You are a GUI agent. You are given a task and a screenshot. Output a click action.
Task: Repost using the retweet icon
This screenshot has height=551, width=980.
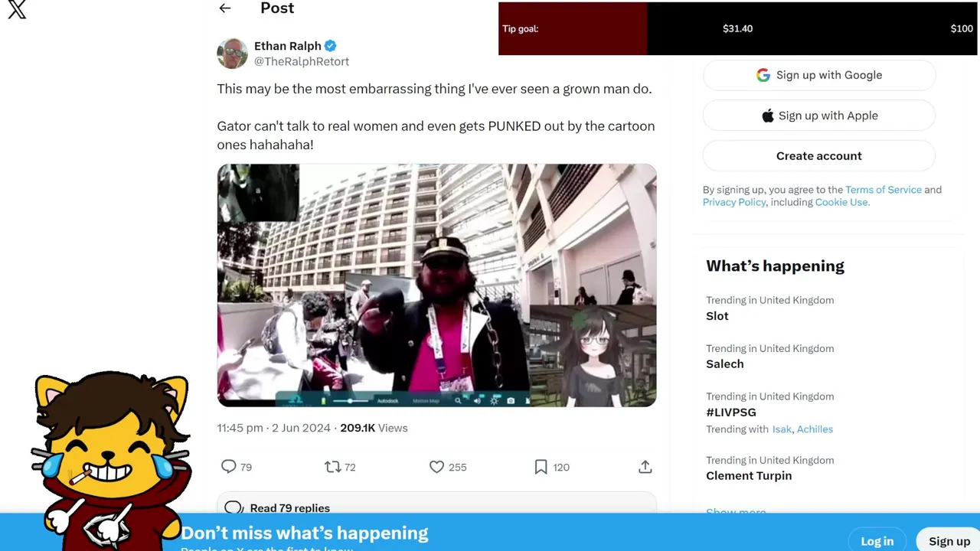(x=332, y=467)
